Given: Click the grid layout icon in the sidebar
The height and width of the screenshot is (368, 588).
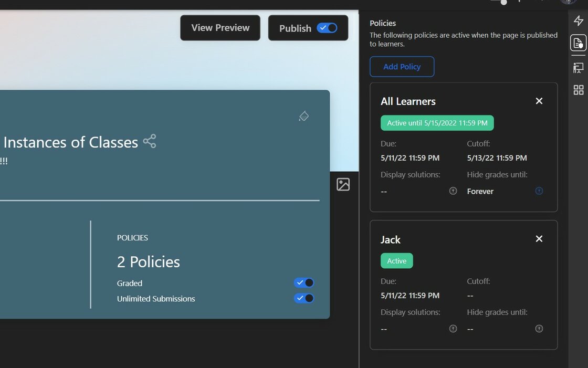Looking at the screenshot, I should click(x=578, y=90).
